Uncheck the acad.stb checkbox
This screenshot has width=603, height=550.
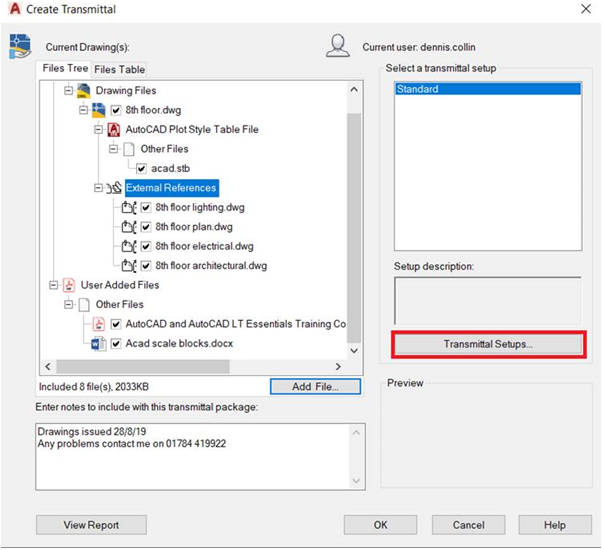(141, 168)
